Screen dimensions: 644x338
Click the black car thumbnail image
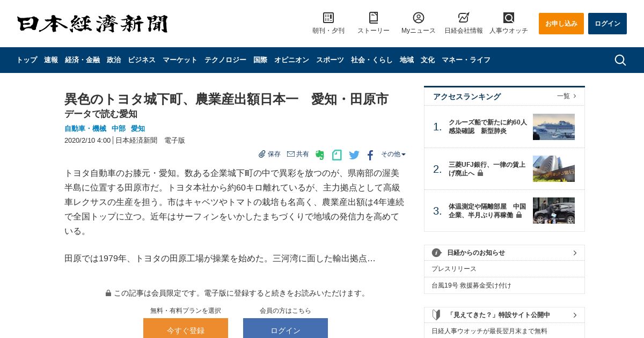point(554,211)
